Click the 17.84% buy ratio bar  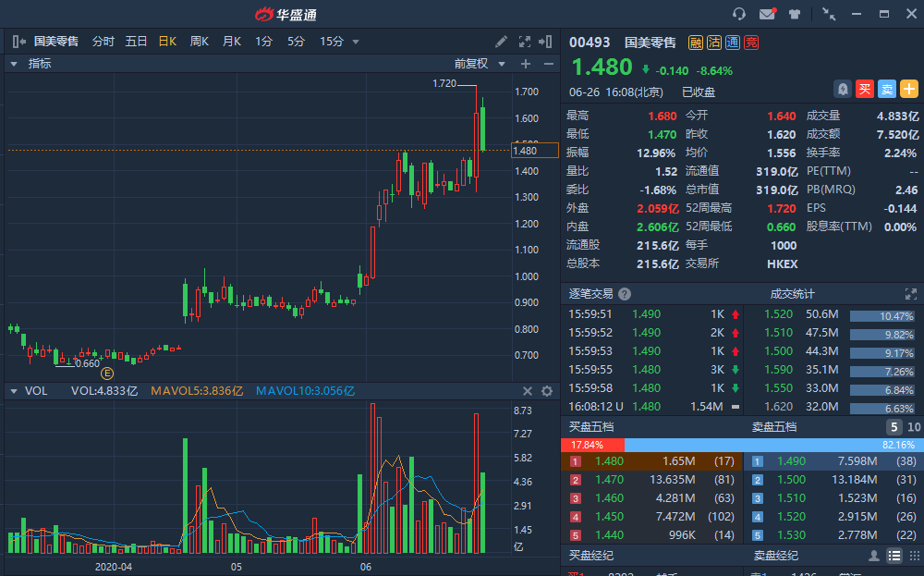click(x=592, y=445)
